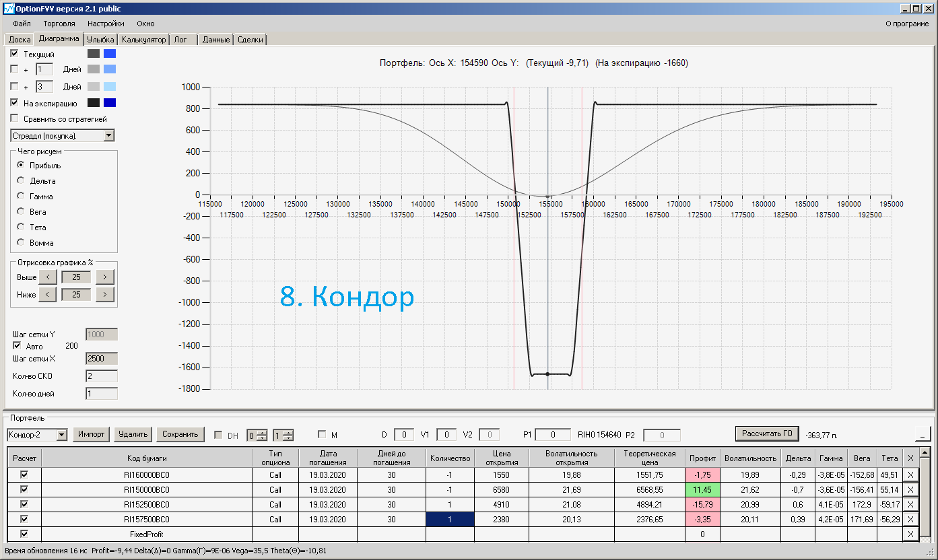
Task: Delete the RI160000BC0 row with X
Action: [910, 475]
